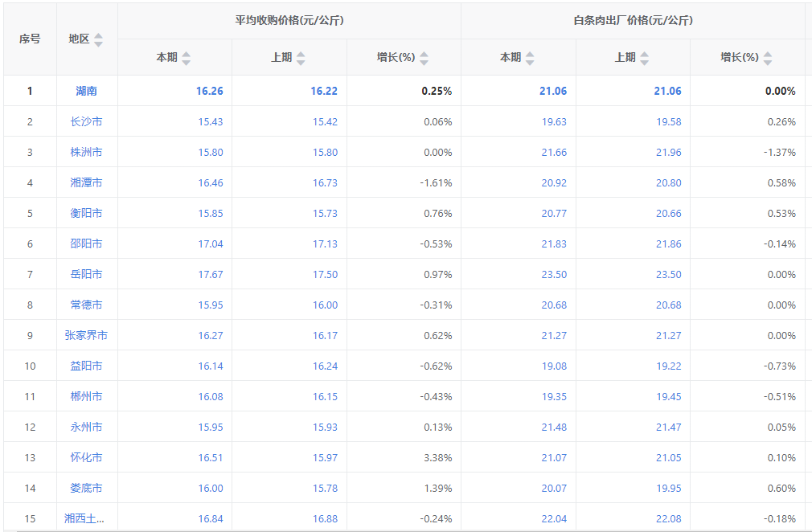Open 岳阳市 price details link
Viewport: 812px width, 532px height.
[x=87, y=274]
